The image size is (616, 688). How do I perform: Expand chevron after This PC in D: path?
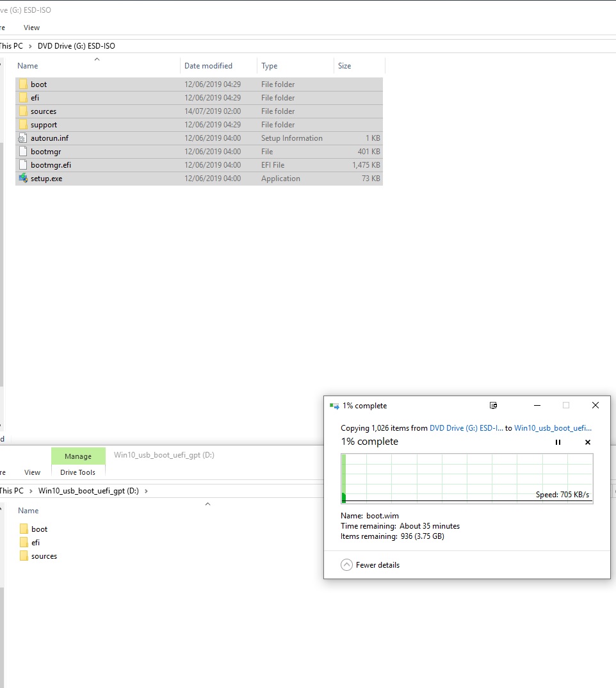31,491
